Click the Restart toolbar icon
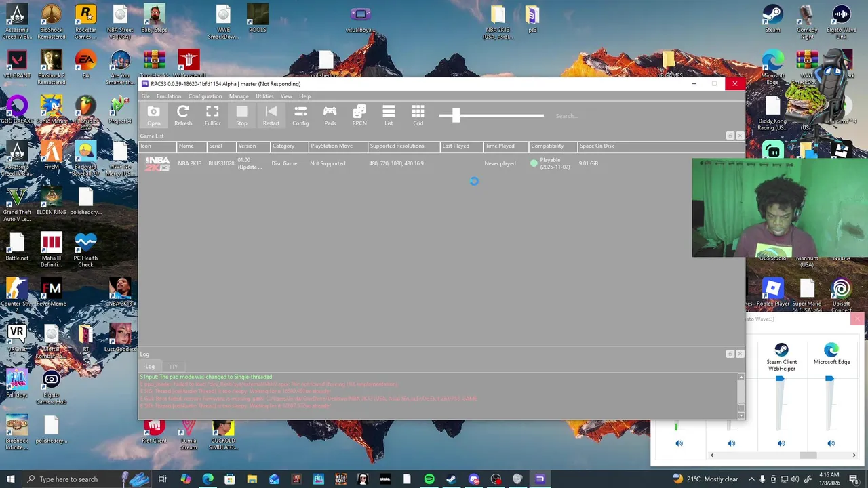The height and width of the screenshot is (488, 868). (x=271, y=115)
